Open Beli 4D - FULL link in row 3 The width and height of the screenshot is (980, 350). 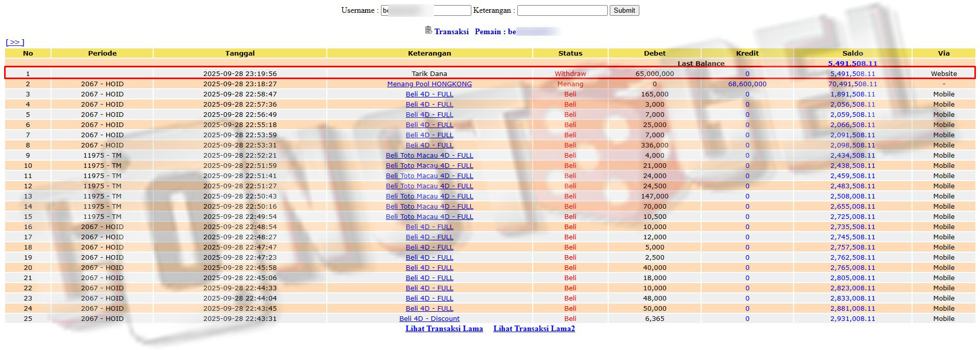click(429, 94)
